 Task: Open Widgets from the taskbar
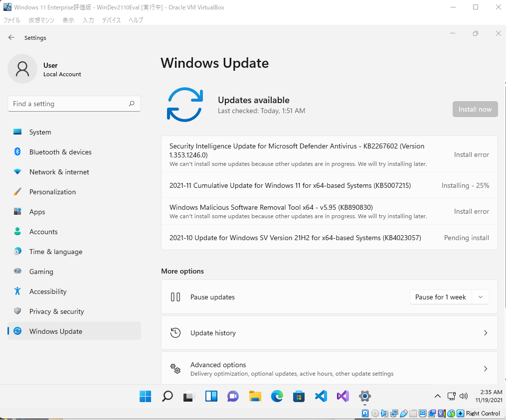pos(211,396)
